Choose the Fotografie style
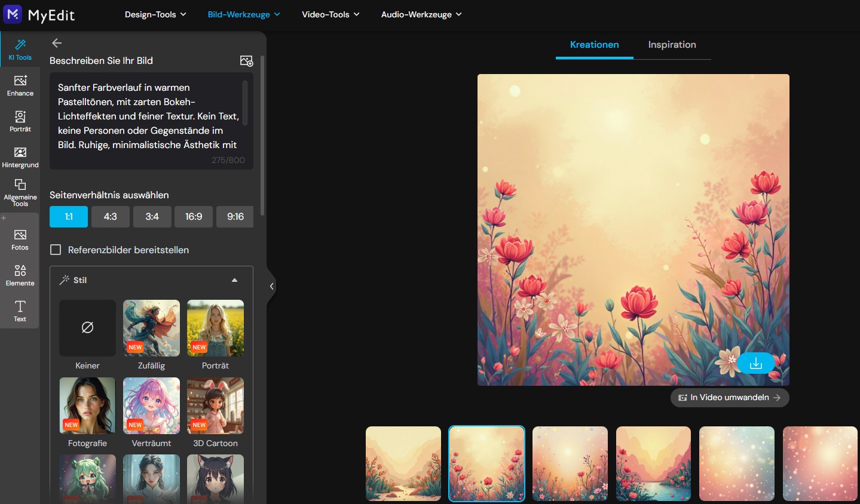Image resolution: width=860 pixels, height=504 pixels. 87,405
